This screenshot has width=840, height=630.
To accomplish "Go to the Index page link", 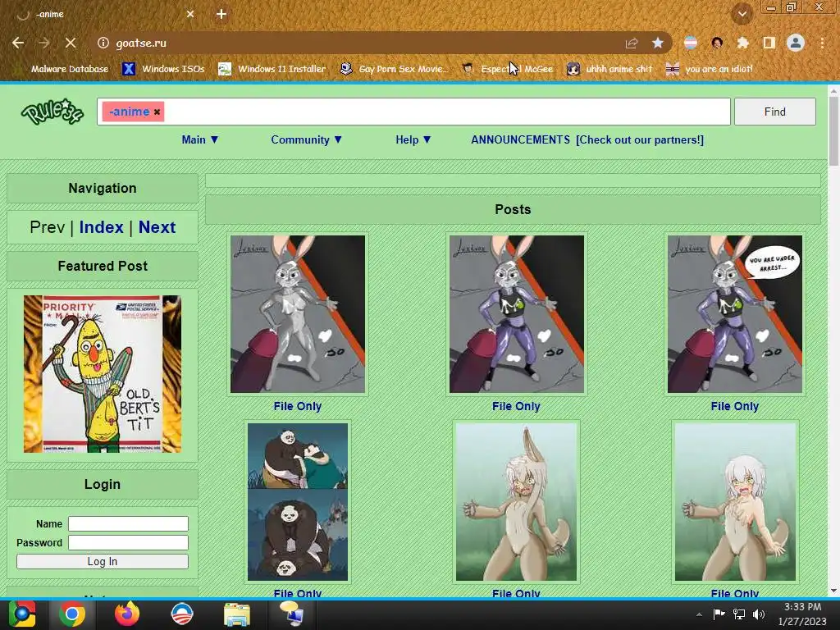I will [101, 227].
